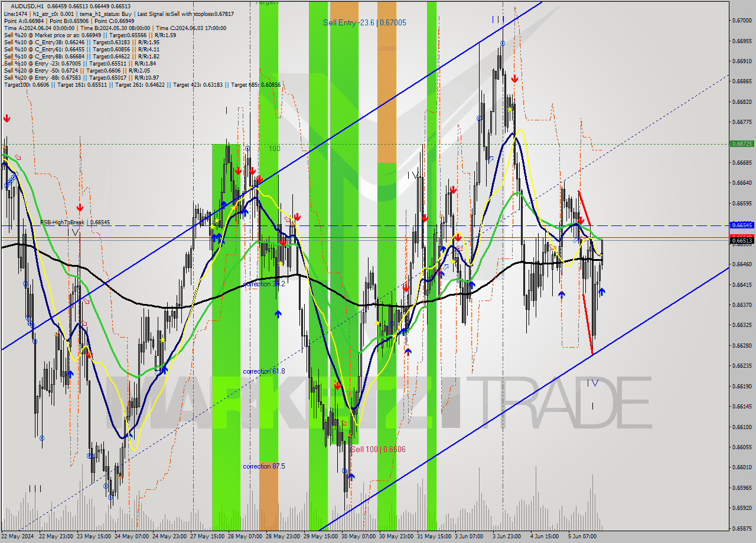This screenshot has height=543, width=756.
Task: Click the green 0.66725 price tag
Action: coord(742,143)
